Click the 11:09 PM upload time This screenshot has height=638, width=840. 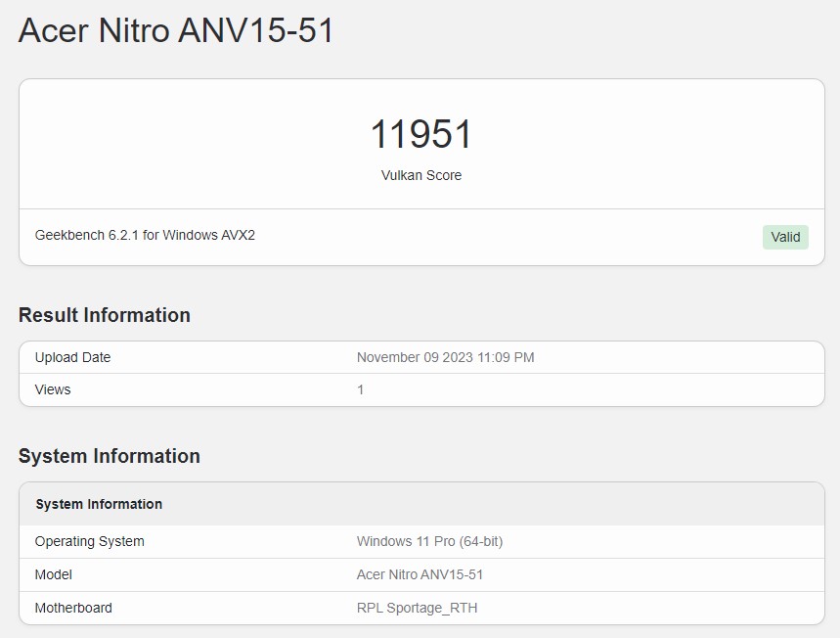(x=506, y=357)
